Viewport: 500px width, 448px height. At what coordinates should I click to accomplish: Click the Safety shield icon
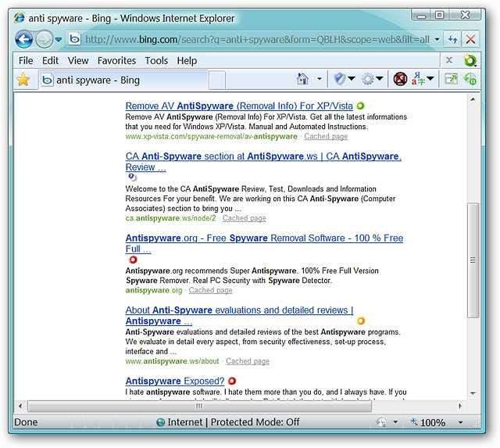pos(339,79)
